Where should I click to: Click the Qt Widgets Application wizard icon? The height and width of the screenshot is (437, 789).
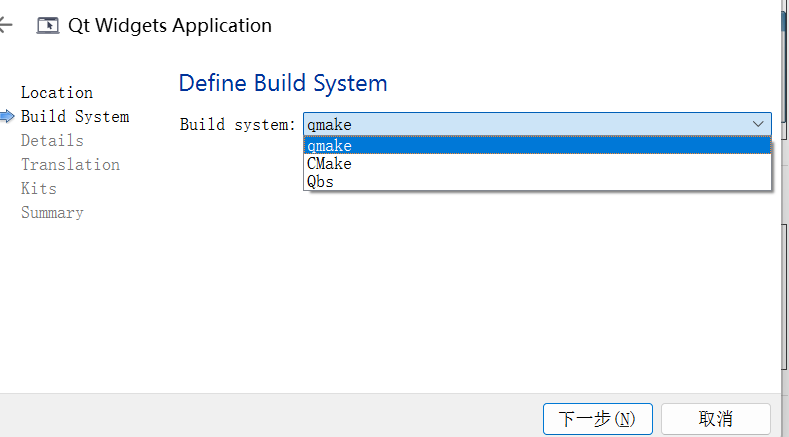click(x=48, y=26)
